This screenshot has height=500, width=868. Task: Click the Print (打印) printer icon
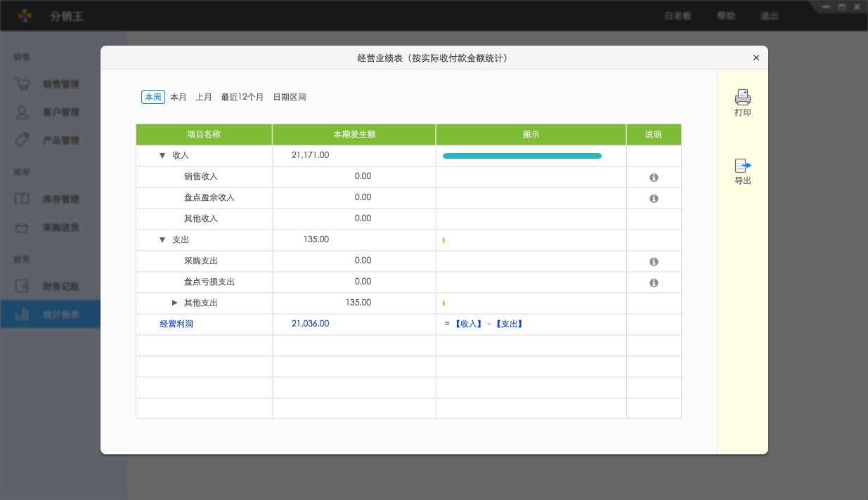click(742, 97)
